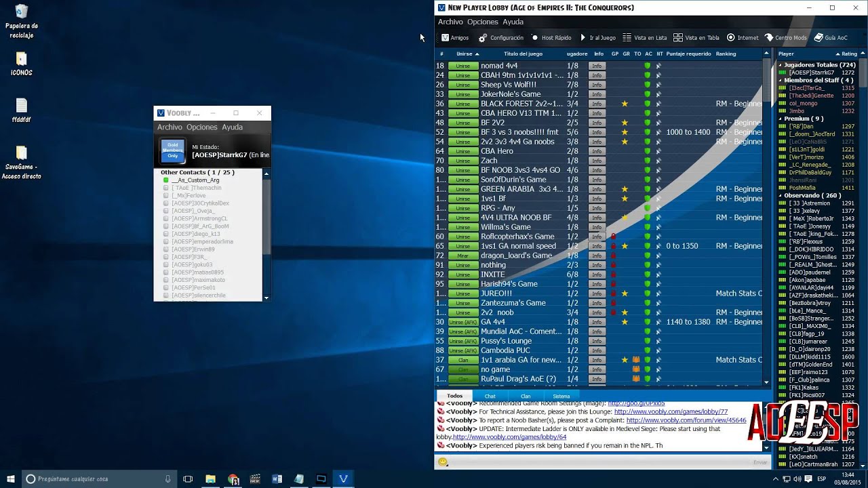Click the Cortana search box
This screenshot has width=868, height=488.
(99, 479)
